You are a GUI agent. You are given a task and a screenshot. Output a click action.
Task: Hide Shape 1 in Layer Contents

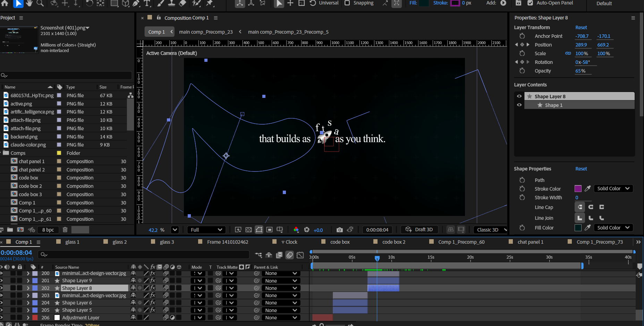[519, 105]
